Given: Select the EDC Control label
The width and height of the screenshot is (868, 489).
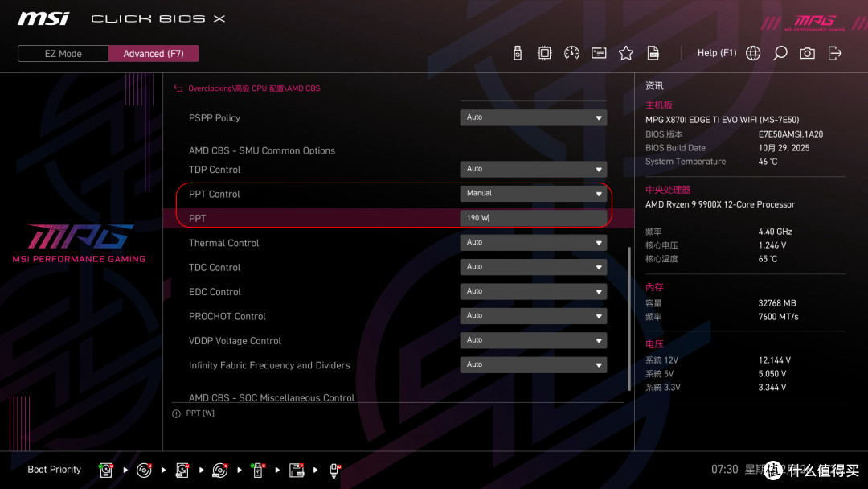Looking at the screenshot, I should 215,292.
